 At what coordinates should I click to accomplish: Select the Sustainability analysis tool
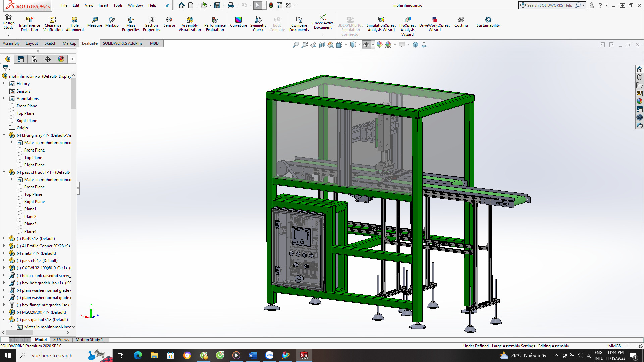point(488,22)
